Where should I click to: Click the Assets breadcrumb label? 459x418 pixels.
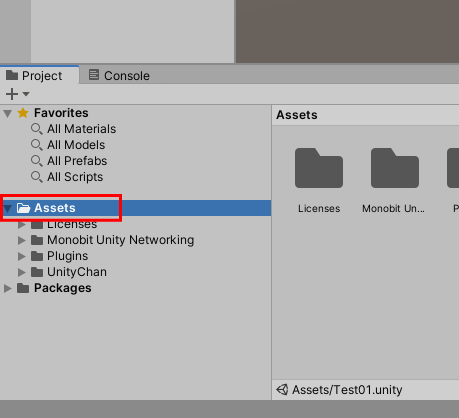[x=297, y=115]
